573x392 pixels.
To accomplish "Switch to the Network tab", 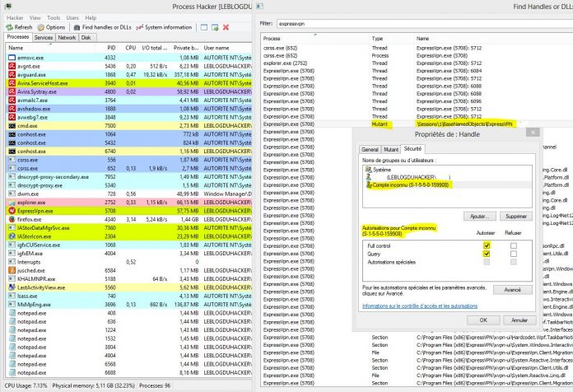I will (x=67, y=38).
